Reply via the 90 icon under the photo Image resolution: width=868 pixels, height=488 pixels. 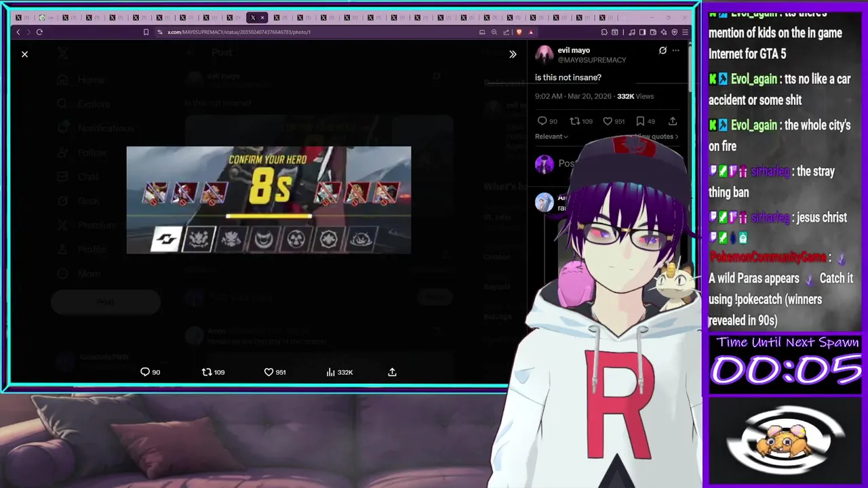pyautogui.click(x=150, y=372)
